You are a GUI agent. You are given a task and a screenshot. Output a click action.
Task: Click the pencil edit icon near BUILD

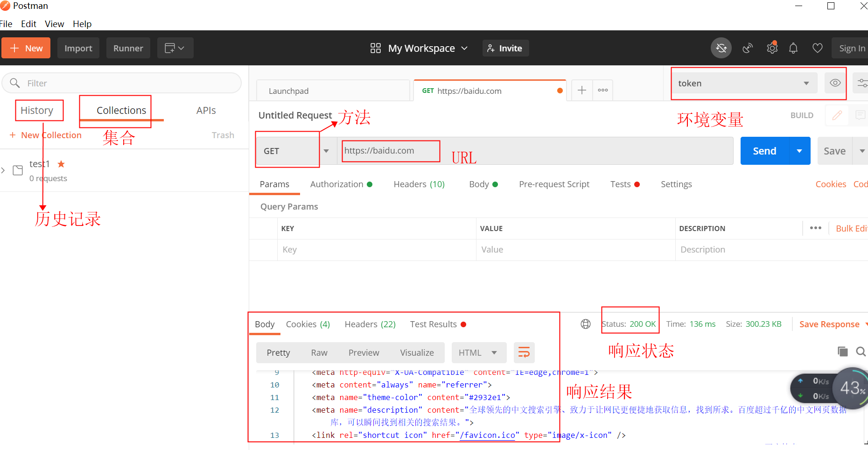(x=837, y=115)
